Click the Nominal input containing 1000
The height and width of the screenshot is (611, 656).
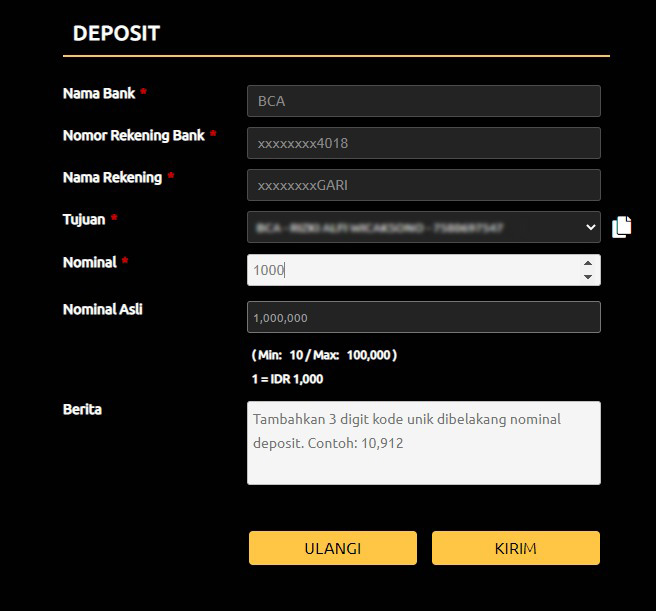[x=410, y=270]
